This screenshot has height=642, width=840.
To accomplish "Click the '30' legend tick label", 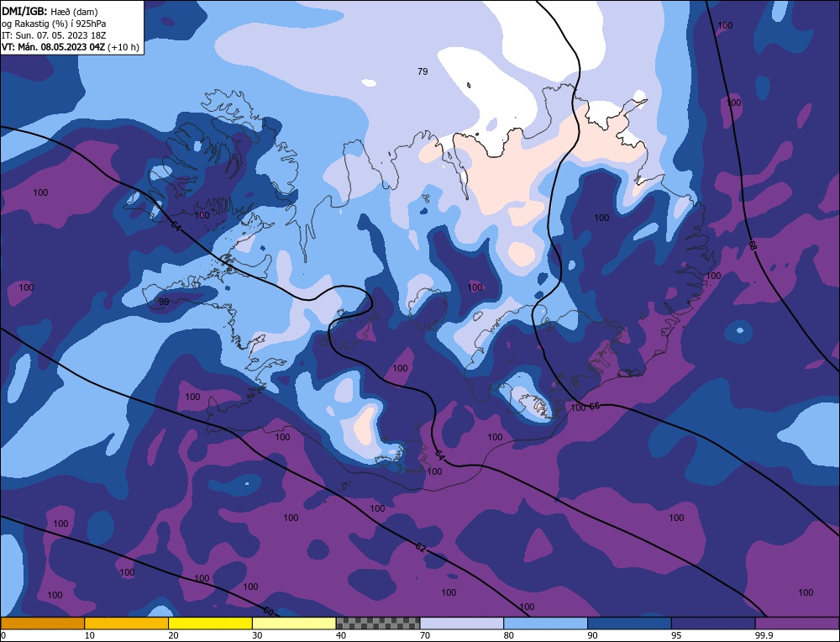I will click(x=257, y=635).
